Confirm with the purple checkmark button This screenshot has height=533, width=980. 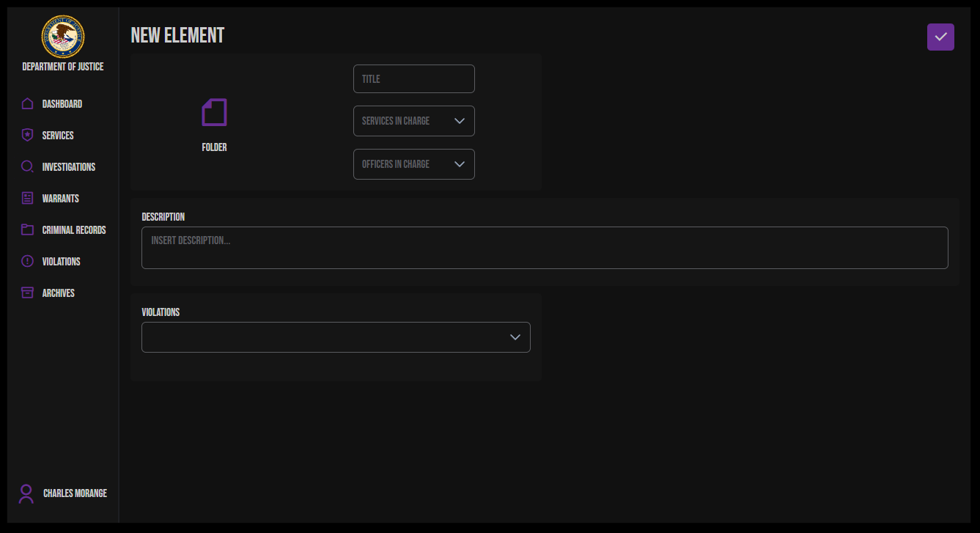tap(940, 37)
